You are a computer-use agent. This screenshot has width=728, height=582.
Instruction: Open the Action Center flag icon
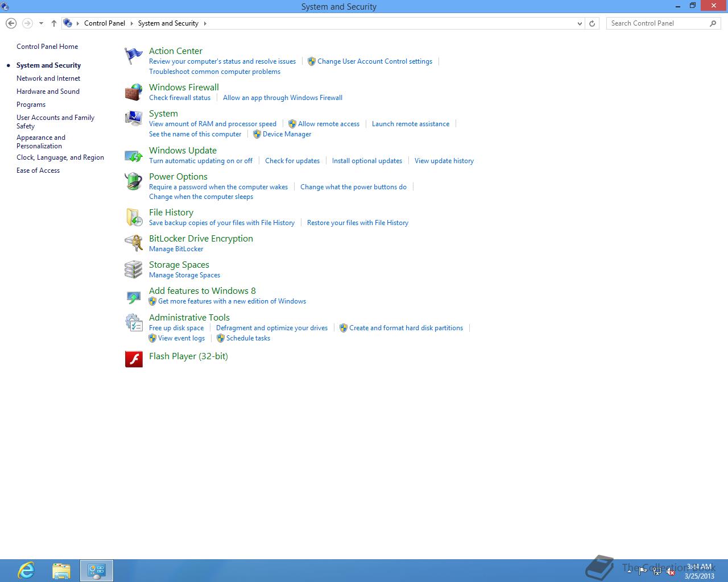[134, 56]
